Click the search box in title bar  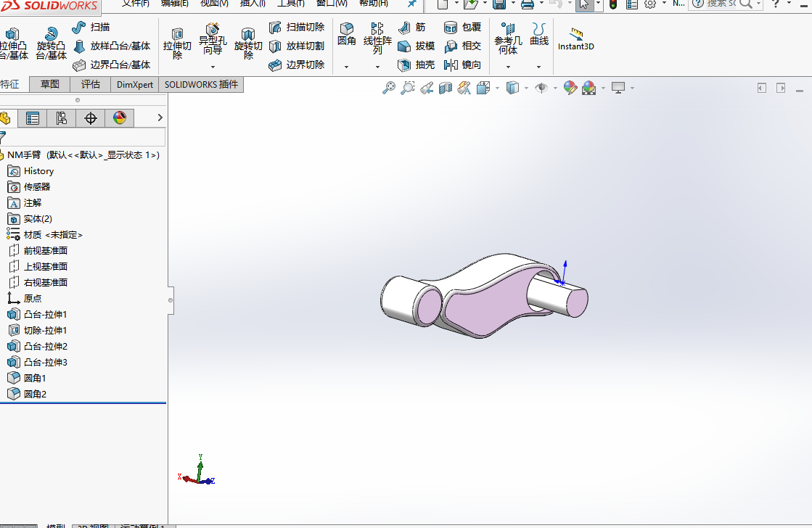coord(720,4)
